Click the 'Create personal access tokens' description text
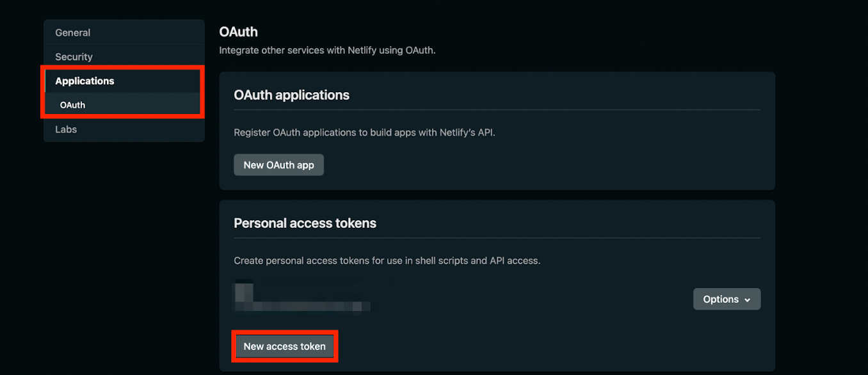 pyautogui.click(x=387, y=261)
